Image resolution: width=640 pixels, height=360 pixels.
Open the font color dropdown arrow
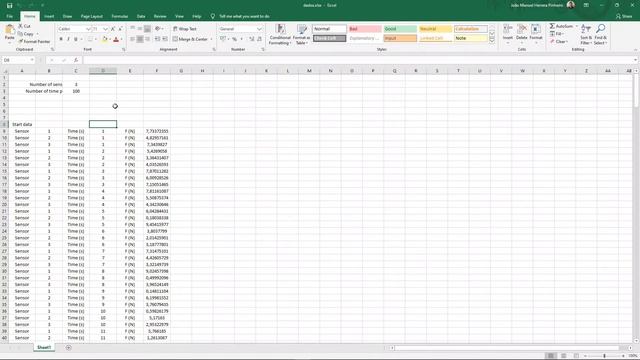121,39
